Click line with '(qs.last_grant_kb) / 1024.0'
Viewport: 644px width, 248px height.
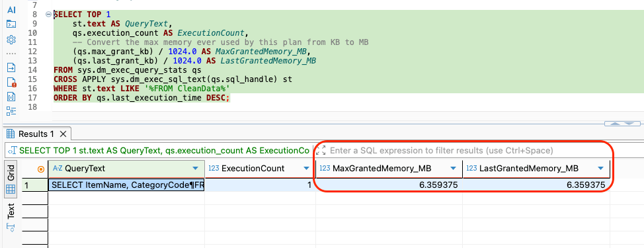194,61
